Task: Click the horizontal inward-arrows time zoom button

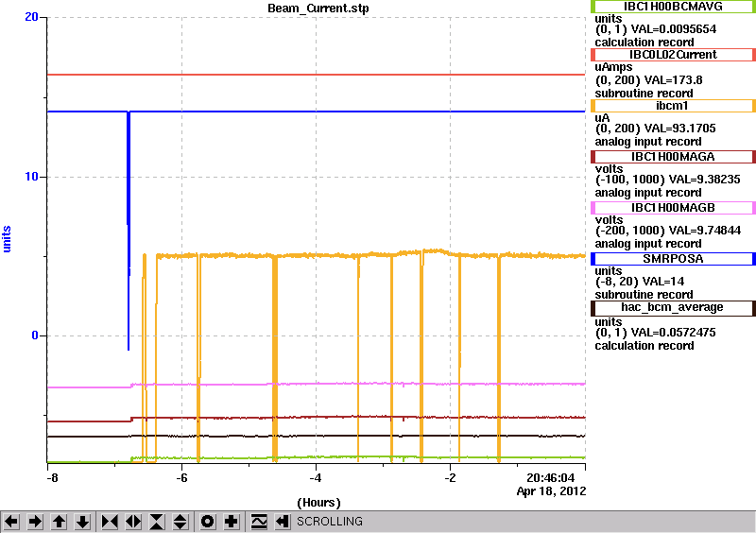Action: tap(110, 522)
